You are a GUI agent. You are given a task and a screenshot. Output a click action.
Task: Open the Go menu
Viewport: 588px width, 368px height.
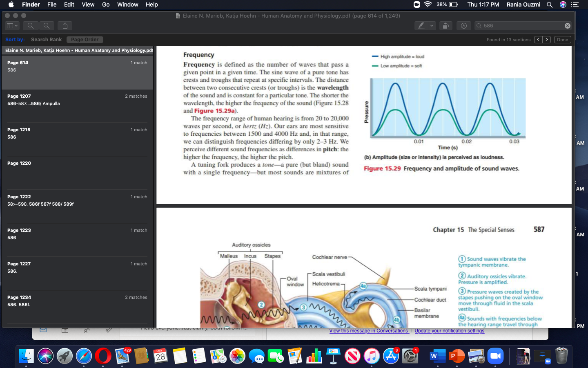106,4
